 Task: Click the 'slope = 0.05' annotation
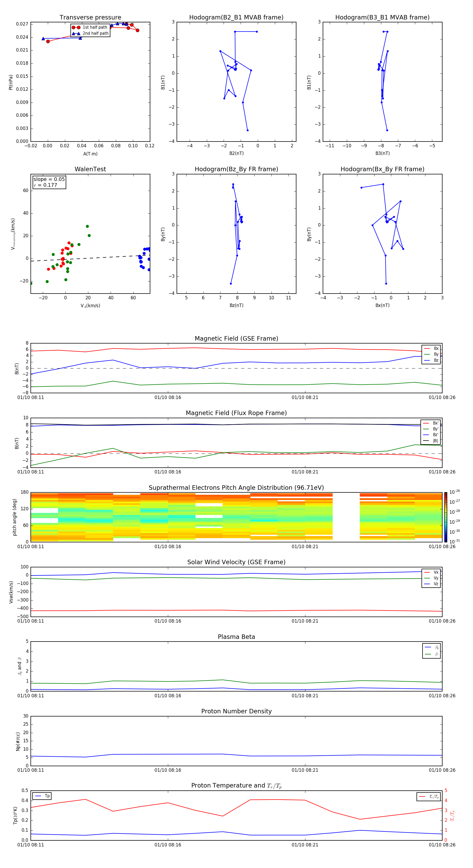click(x=49, y=179)
